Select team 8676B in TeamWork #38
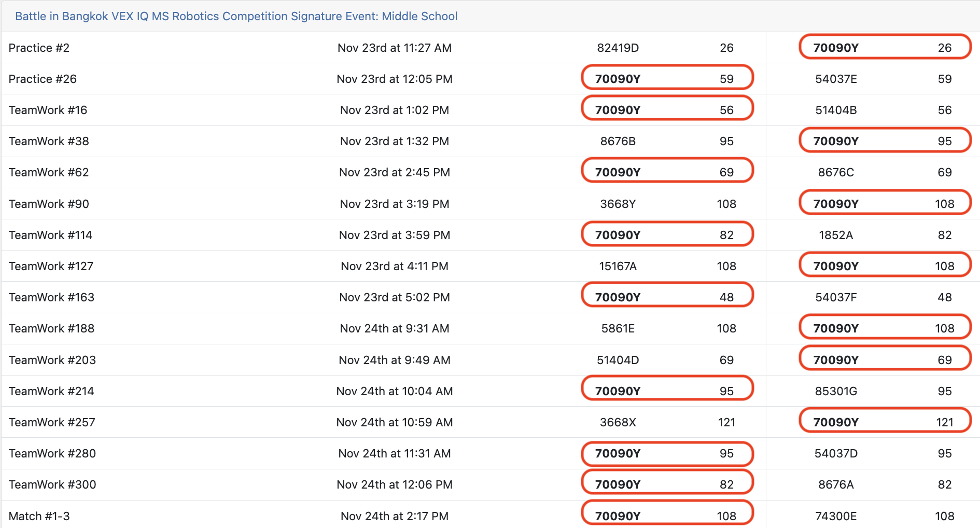 (618, 141)
